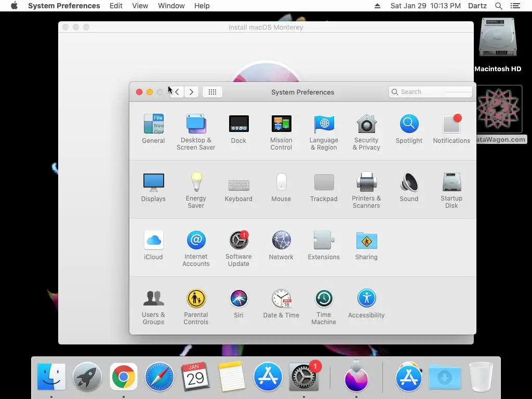Open Siri preferences pane

point(238,303)
